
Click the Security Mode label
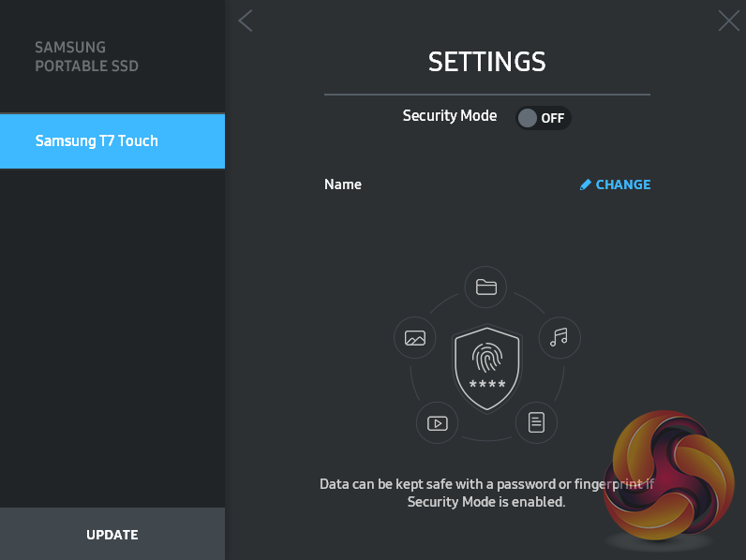tap(450, 116)
